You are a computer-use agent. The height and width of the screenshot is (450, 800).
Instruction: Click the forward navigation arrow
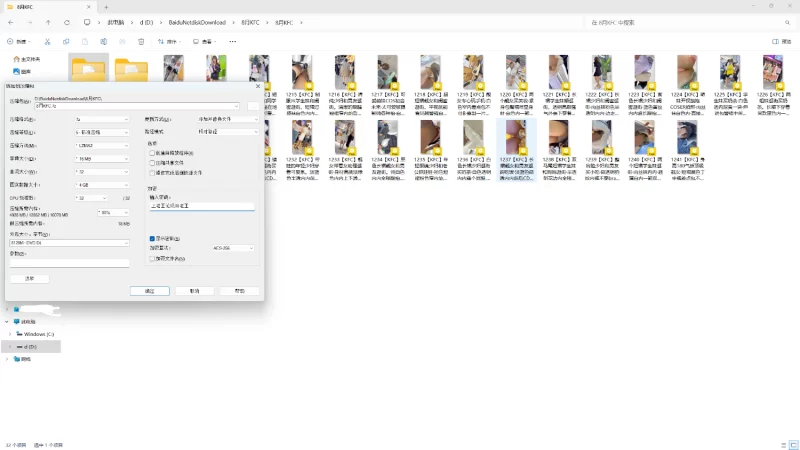pyautogui.click(x=29, y=22)
